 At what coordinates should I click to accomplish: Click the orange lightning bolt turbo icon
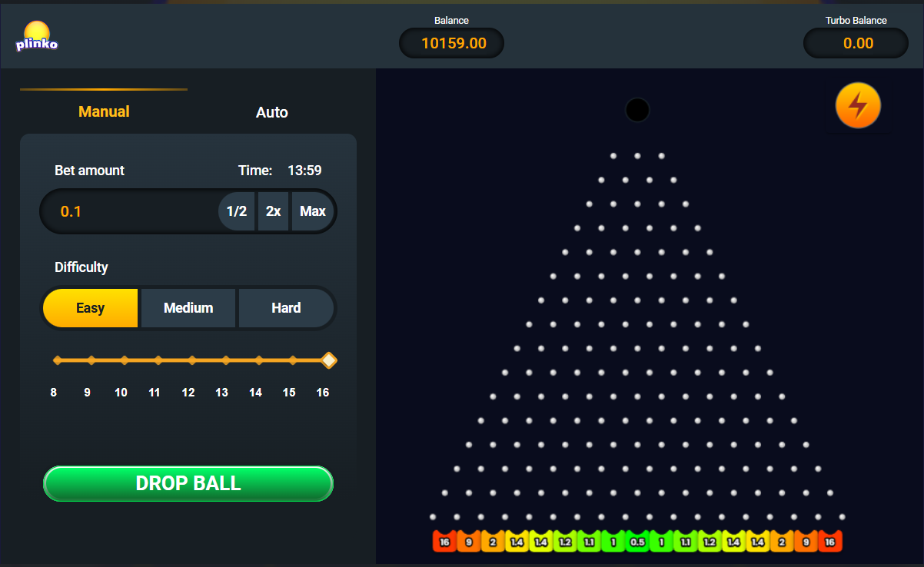[858, 106]
